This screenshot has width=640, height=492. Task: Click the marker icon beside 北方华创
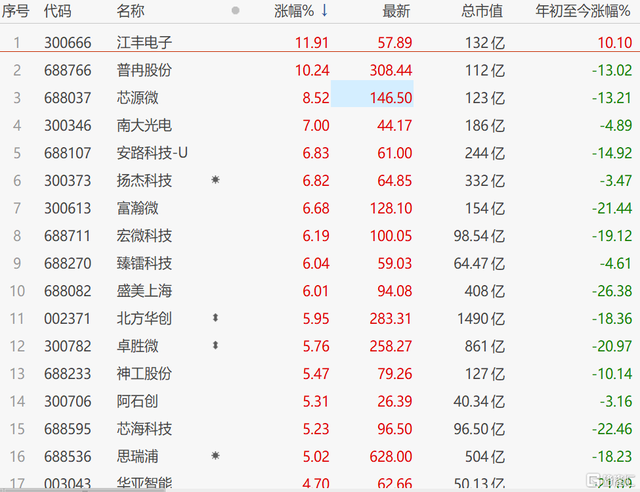[x=216, y=318]
